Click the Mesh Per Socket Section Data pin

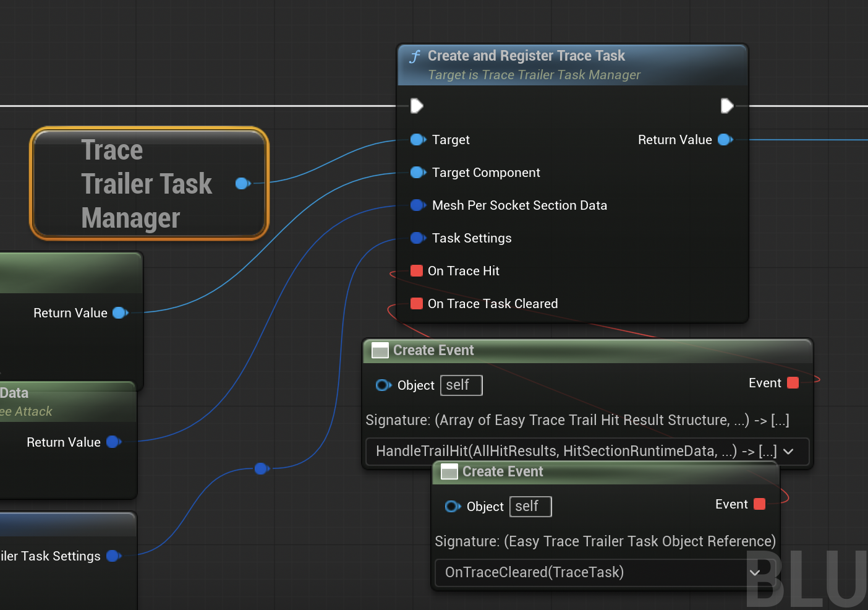(x=418, y=205)
